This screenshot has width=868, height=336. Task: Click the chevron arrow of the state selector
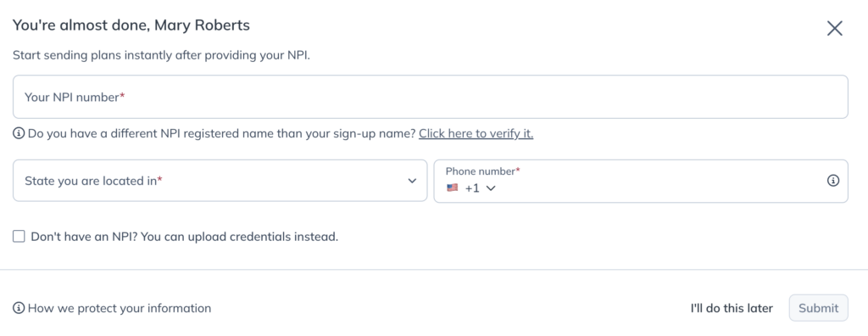pyautogui.click(x=412, y=181)
